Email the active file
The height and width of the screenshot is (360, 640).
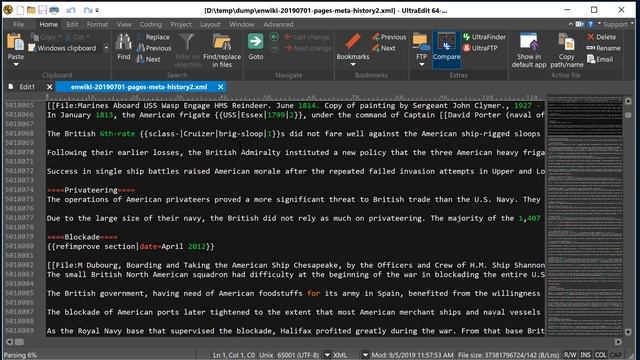[x=600, y=59]
